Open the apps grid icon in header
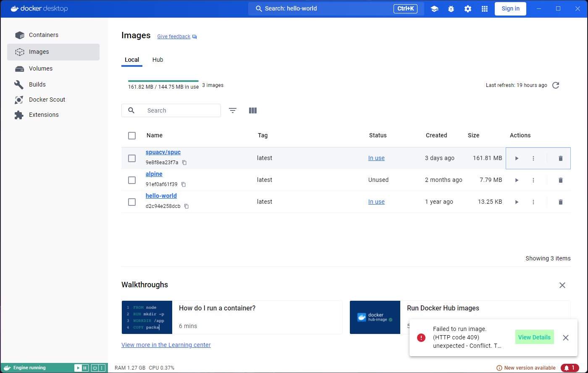The image size is (588, 373). tap(485, 9)
